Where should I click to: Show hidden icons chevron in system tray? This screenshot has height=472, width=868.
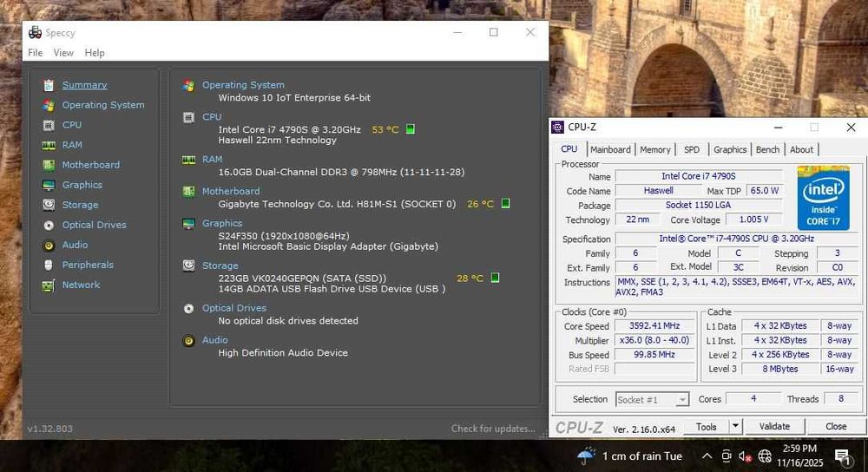[707, 456]
